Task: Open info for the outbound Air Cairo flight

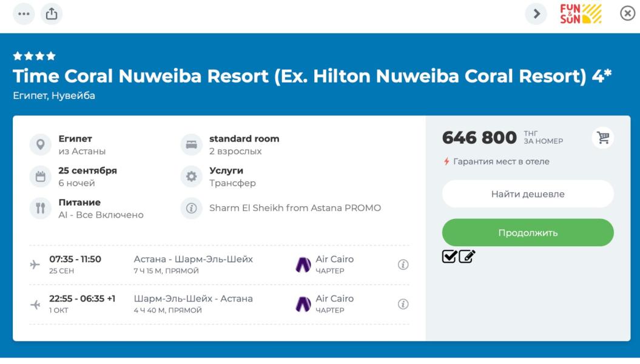Action: tap(403, 265)
